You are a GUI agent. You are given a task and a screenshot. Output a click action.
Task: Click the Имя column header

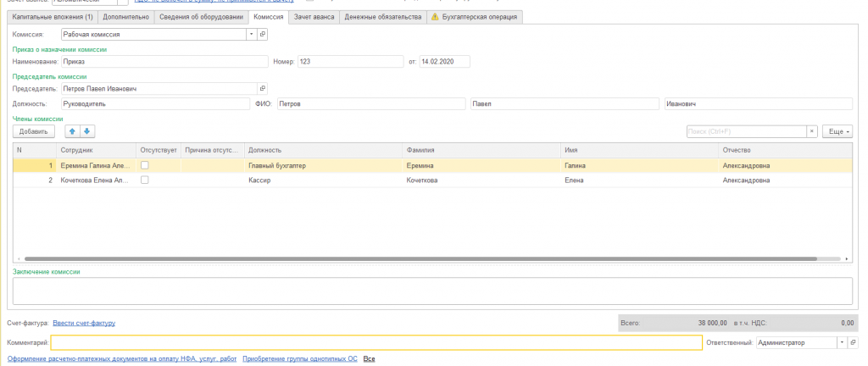[x=639, y=150]
